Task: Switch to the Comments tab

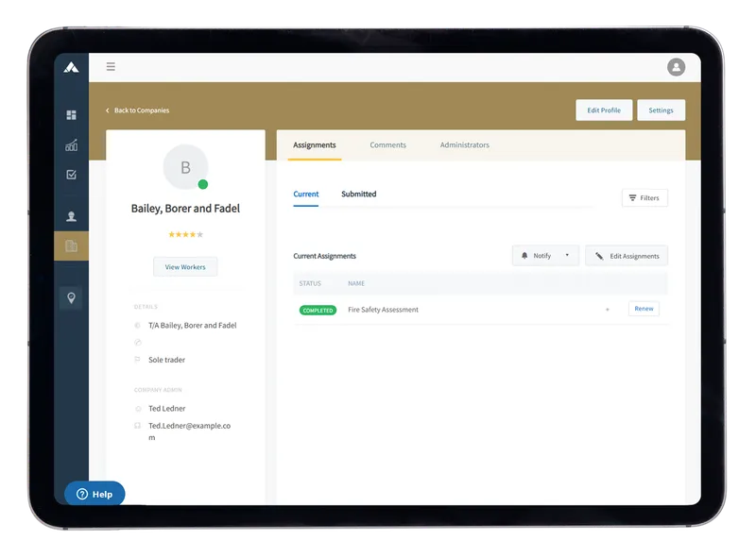Action: pyautogui.click(x=387, y=145)
